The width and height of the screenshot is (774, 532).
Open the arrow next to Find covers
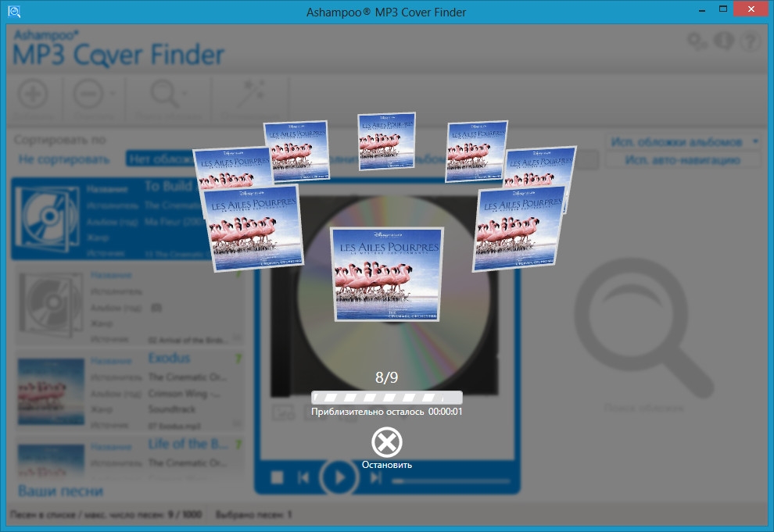coord(185,93)
